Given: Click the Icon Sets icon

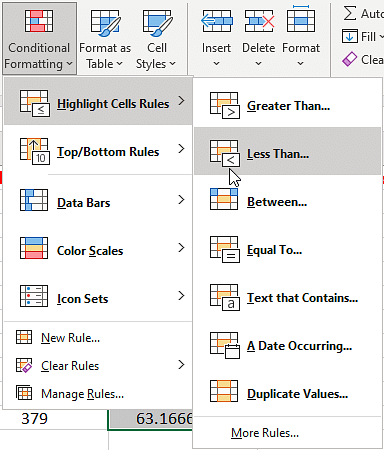Looking at the screenshot, I should click(x=34, y=296).
